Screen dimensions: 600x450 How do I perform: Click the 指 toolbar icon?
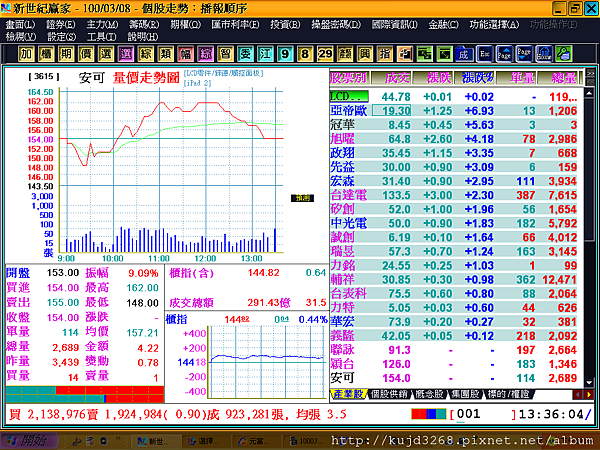385,54
